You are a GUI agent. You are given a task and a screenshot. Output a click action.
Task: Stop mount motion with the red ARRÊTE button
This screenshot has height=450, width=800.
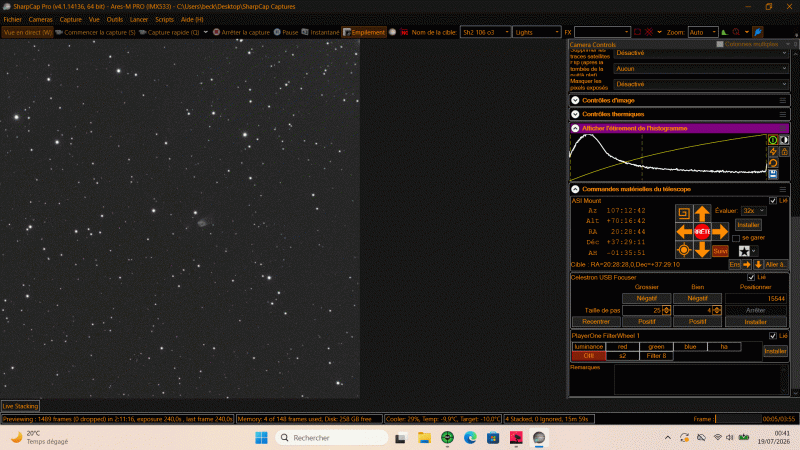[702, 232]
